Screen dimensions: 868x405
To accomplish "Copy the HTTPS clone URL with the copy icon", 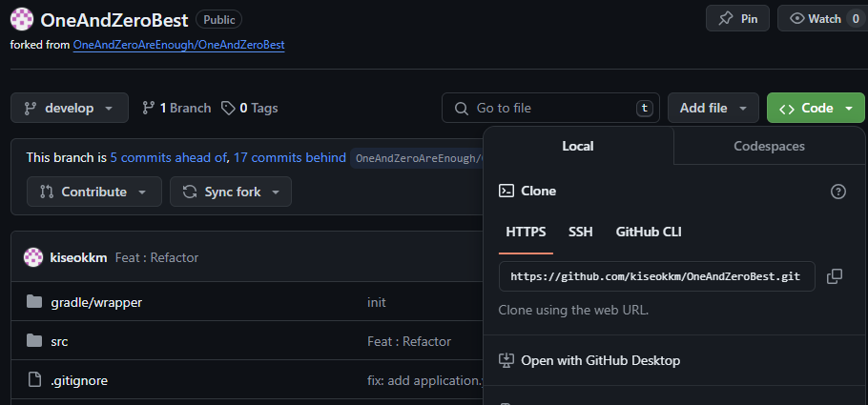I will (835, 276).
